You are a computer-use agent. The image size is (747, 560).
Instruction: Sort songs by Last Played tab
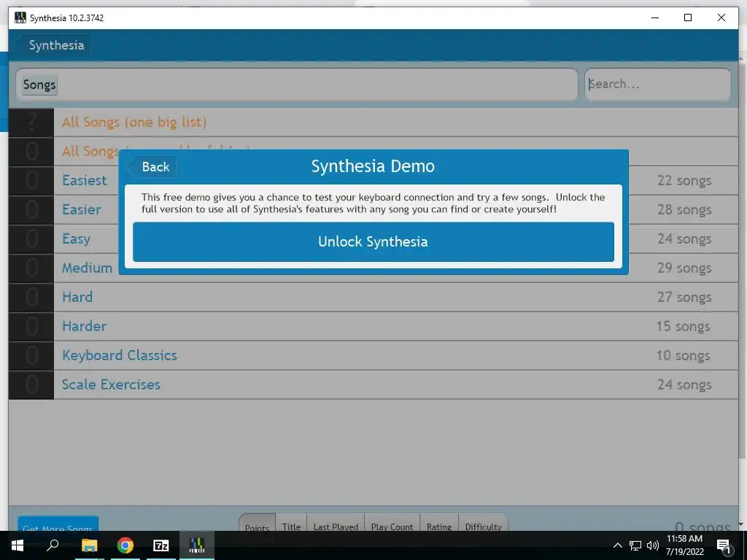336,523
